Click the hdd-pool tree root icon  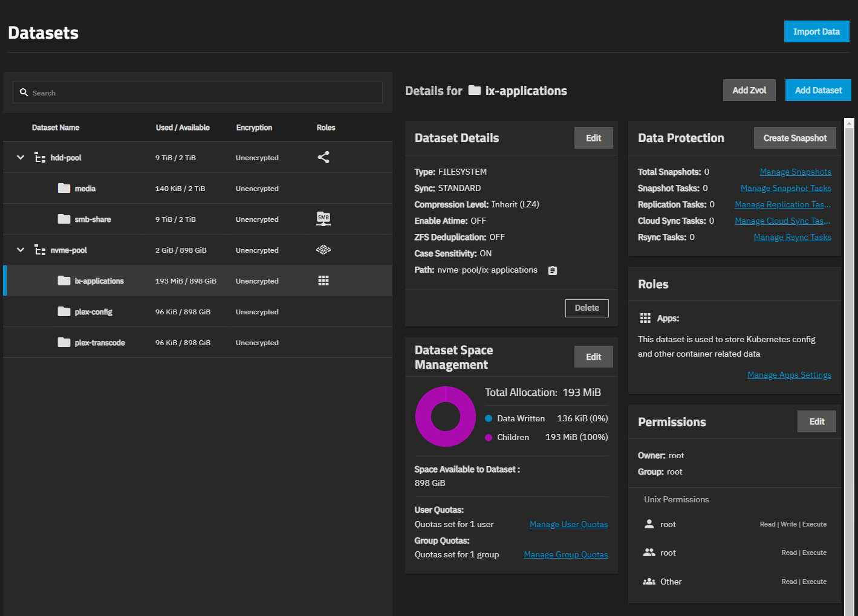[40, 157]
